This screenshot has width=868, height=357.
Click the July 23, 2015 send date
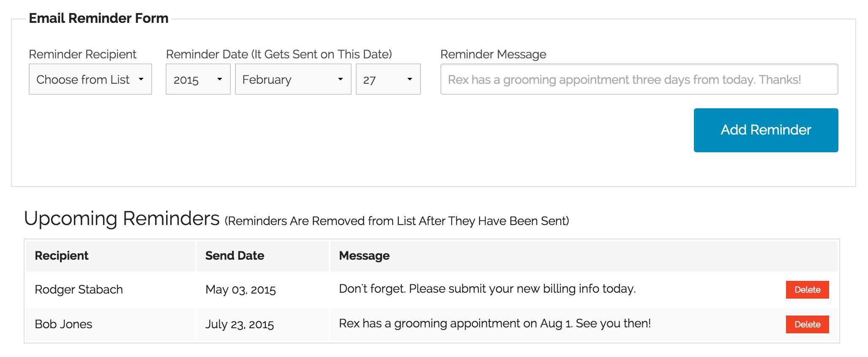point(240,324)
